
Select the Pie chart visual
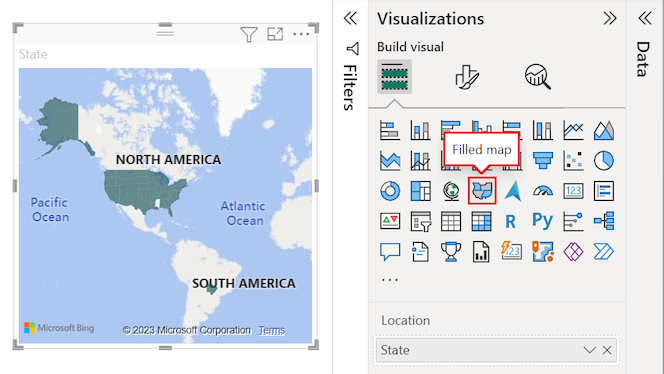click(x=604, y=161)
